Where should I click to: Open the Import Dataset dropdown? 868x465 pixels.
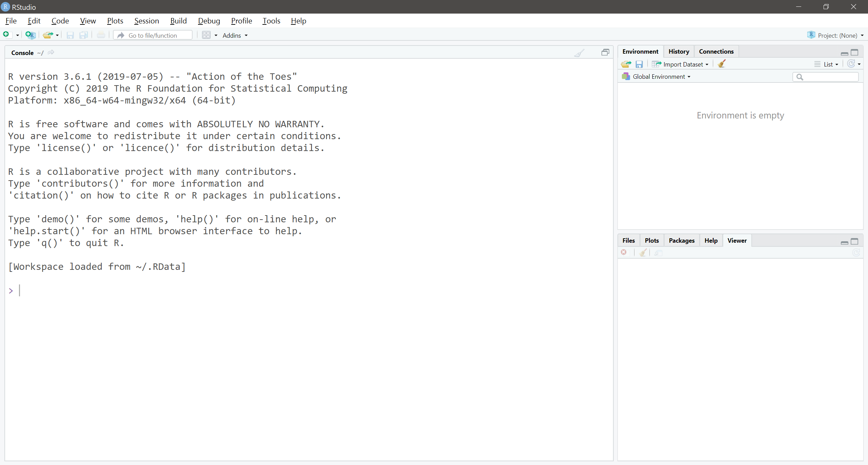pyautogui.click(x=680, y=64)
